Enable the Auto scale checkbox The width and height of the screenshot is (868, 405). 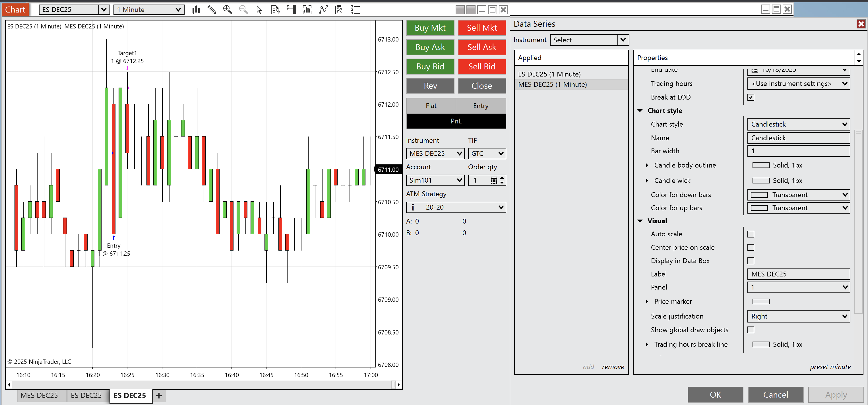[x=751, y=234]
